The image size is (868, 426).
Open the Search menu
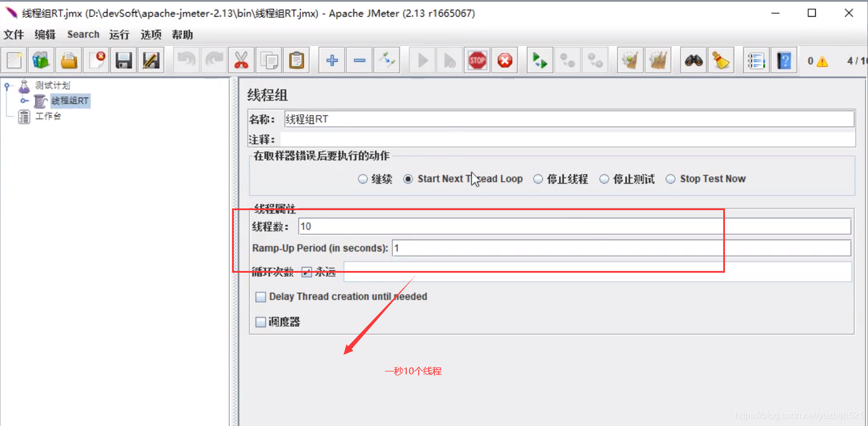pos(83,34)
